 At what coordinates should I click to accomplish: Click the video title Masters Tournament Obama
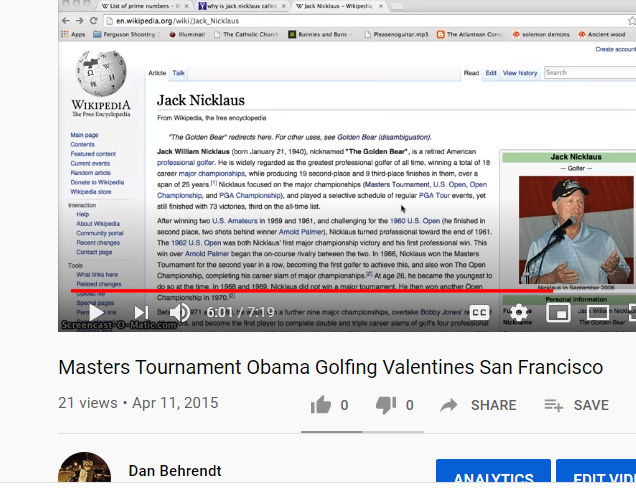[331, 368]
